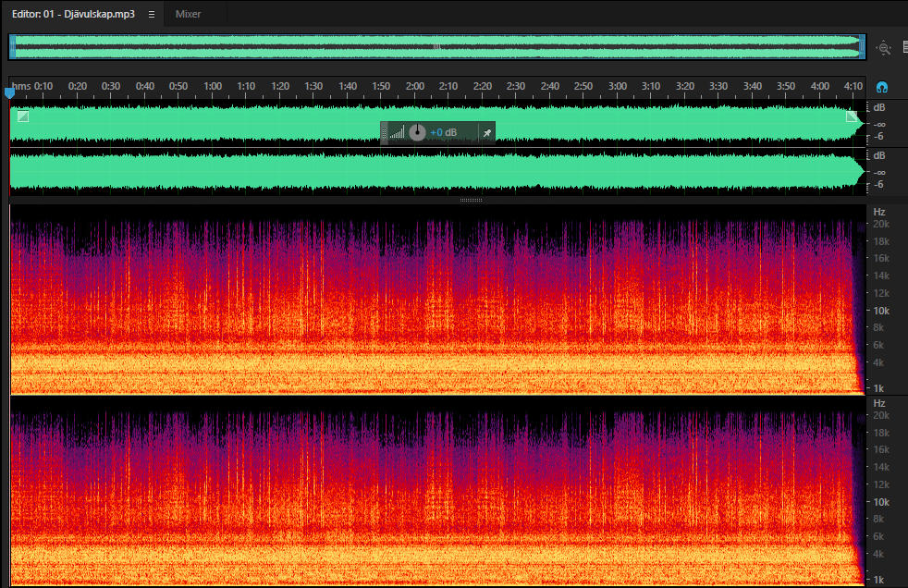Open the Editor panel menu icon
This screenshot has height=588, width=908.
[x=152, y=15]
